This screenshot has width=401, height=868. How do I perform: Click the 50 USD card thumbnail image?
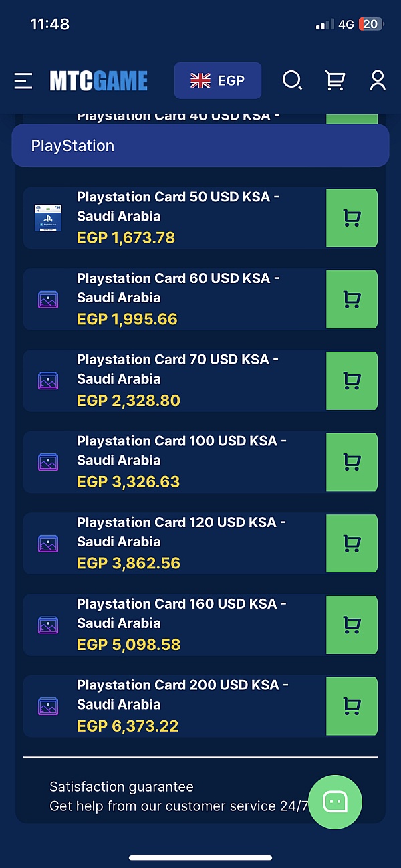coord(48,218)
